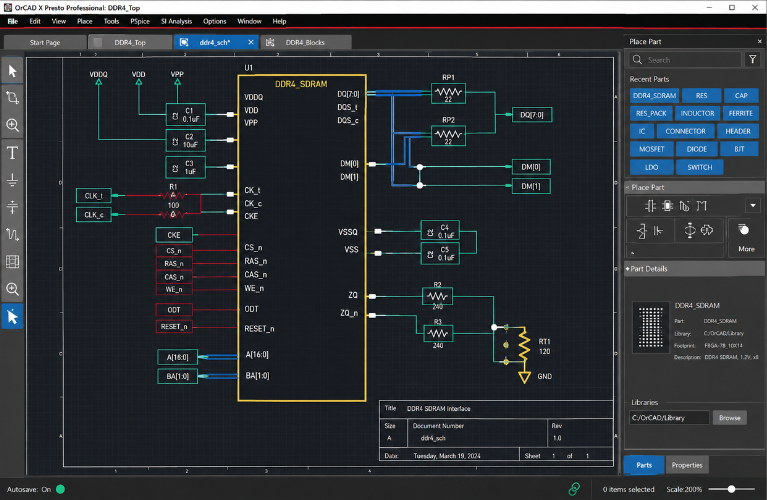This screenshot has width=767, height=500.
Task: Close the Place Part panel
Action: coord(760,42)
